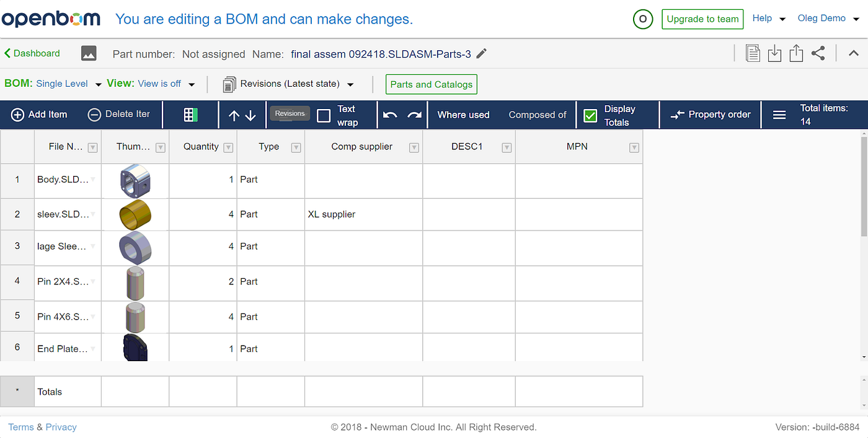
Task: Open the Terms link
Action: point(21,427)
